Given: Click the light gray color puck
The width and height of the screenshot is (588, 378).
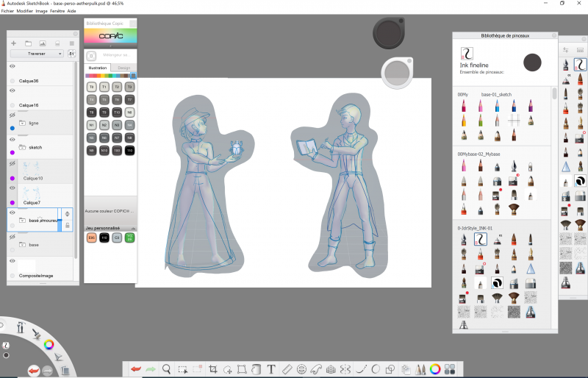Looking at the screenshot, I should click(x=397, y=73).
